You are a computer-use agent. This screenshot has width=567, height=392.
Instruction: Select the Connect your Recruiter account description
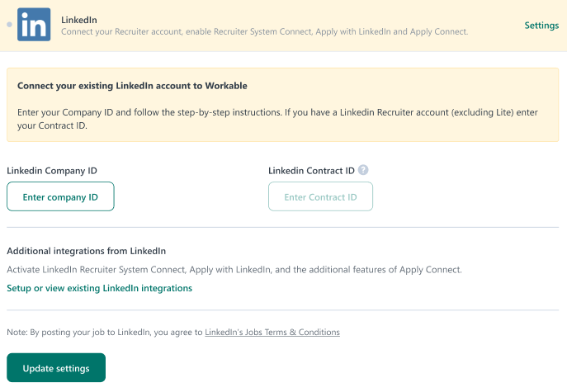(264, 32)
